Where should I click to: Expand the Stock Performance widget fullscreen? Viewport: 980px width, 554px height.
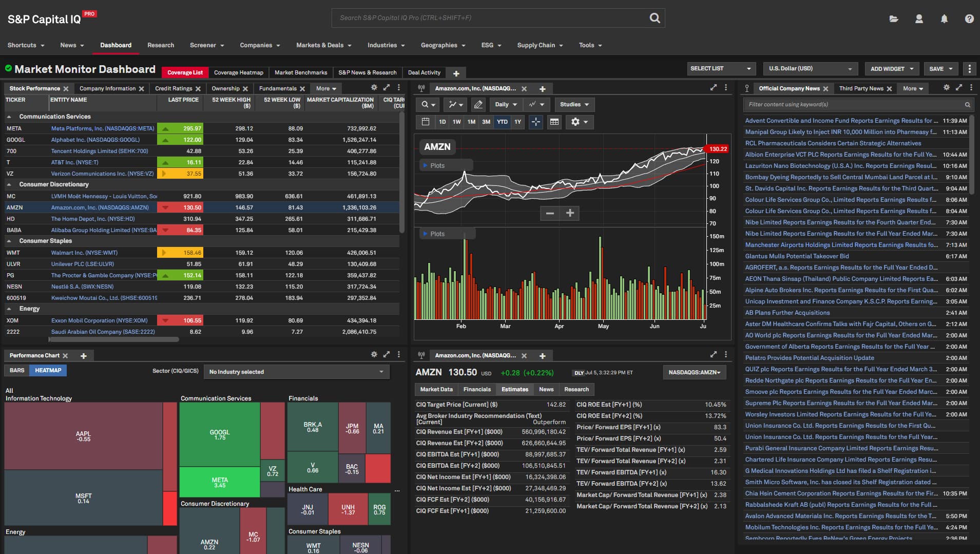click(x=387, y=88)
